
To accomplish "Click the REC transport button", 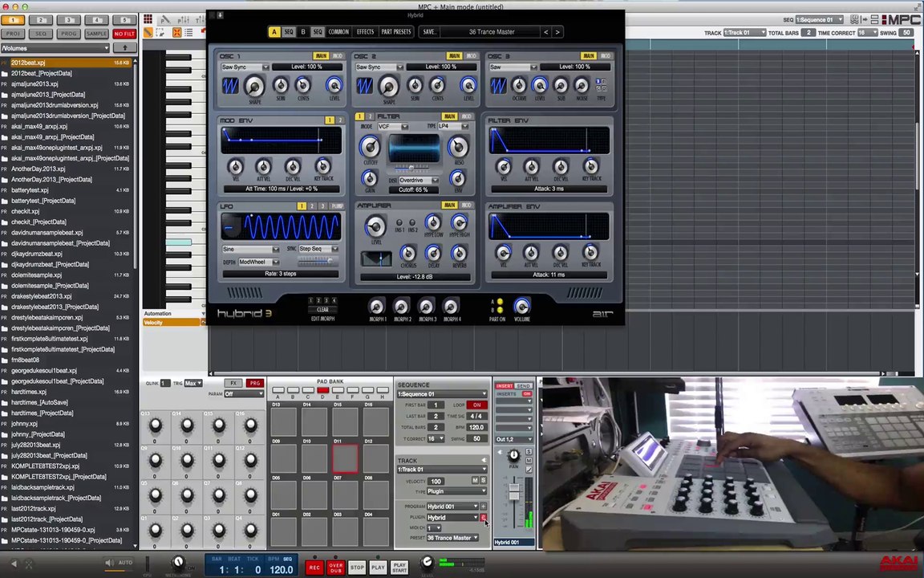I will [x=314, y=568].
